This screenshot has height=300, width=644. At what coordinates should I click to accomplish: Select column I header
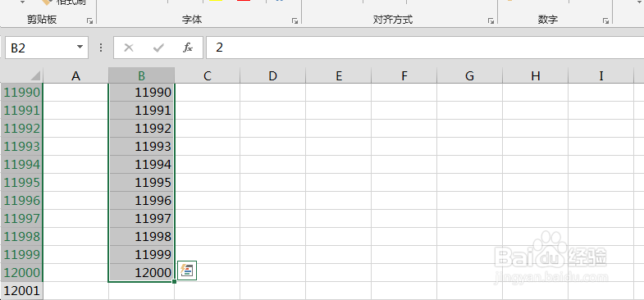point(601,75)
